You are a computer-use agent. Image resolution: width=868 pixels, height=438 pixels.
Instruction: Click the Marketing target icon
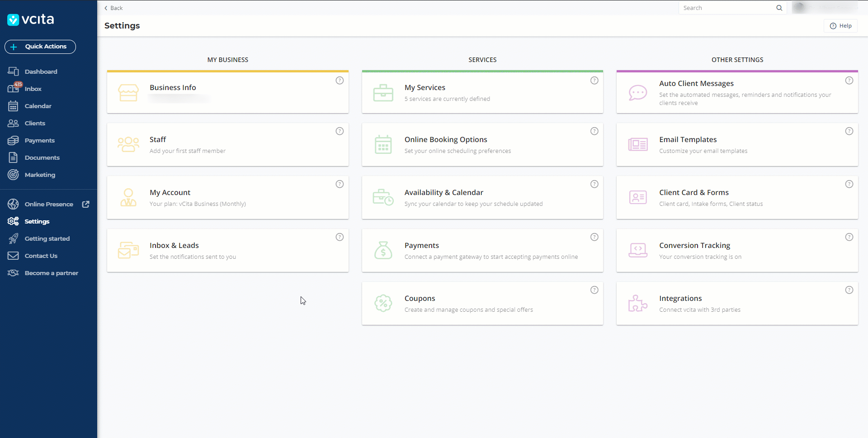[13, 175]
